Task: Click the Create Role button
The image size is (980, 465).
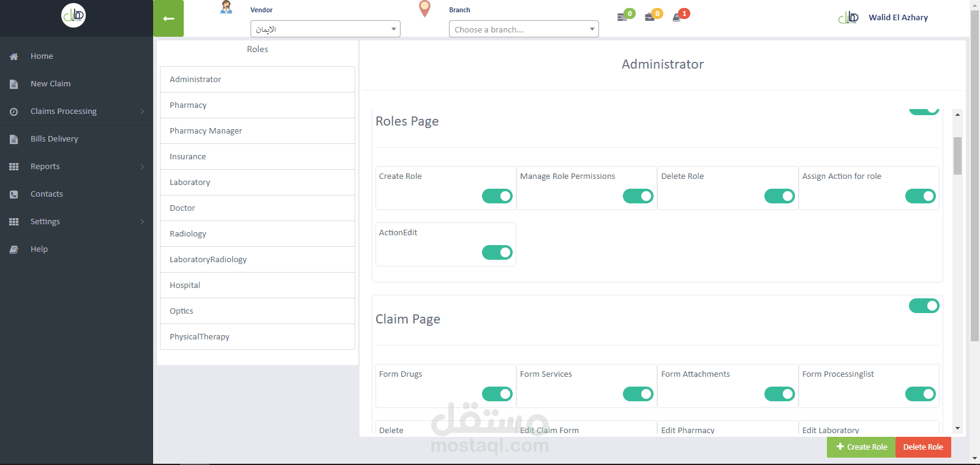Action: tap(861, 447)
